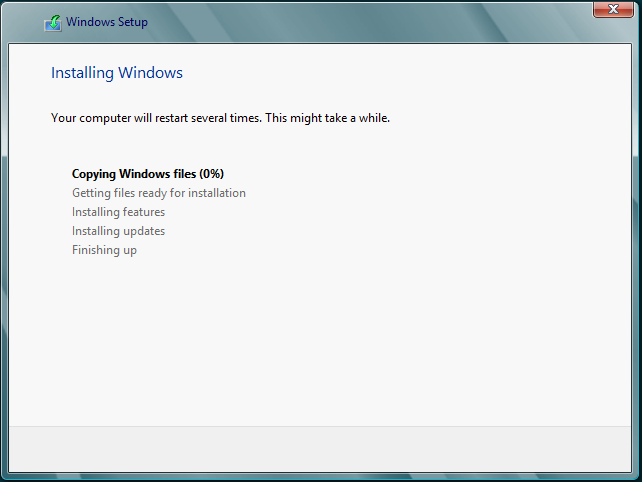This screenshot has width=642, height=482.
Task: Click the 'Installing updates' step
Action: point(118,231)
